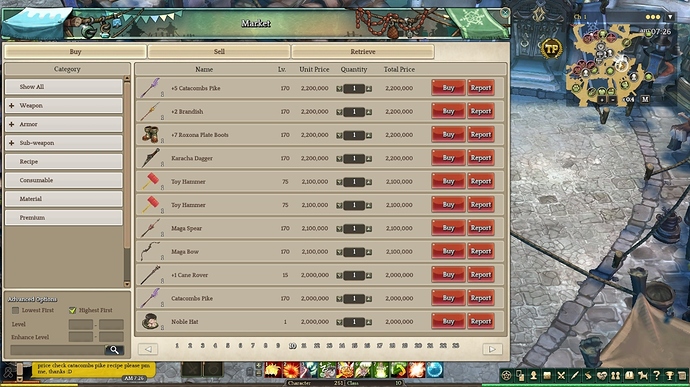Click the category list scrollbar

pos(127,181)
